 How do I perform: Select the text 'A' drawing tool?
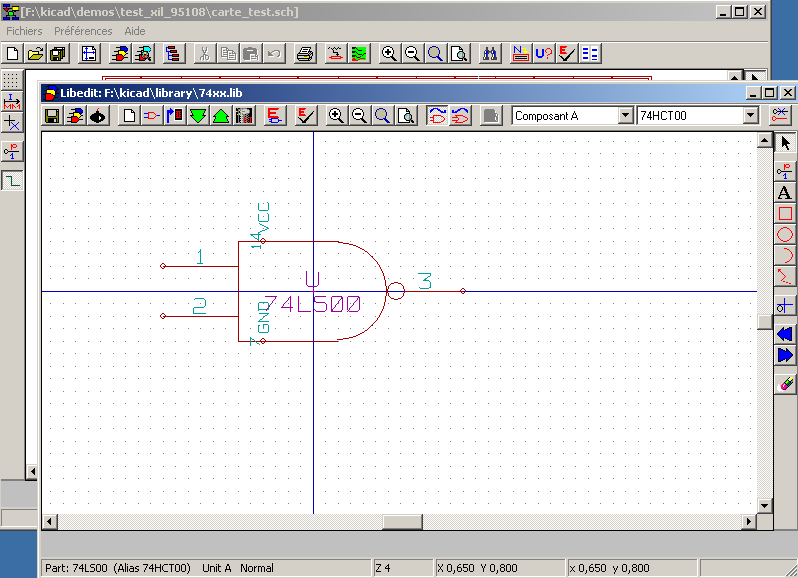(785, 192)
